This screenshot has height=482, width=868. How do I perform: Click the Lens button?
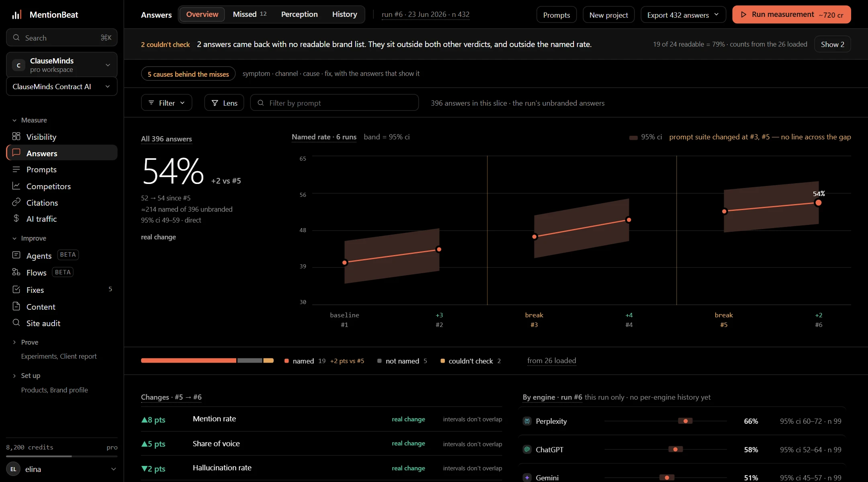tap(224, 103)
